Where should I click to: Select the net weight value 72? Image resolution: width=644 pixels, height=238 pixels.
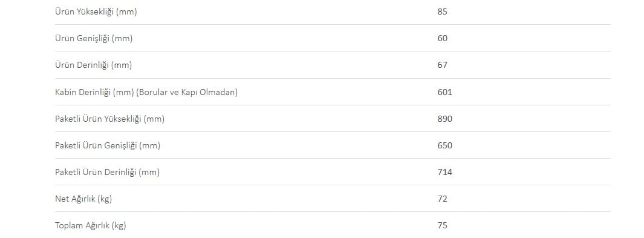(443, 199)
